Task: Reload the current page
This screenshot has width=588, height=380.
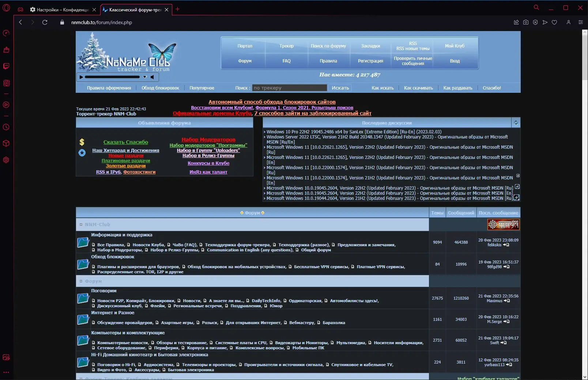Action: [x=45, y=22]
